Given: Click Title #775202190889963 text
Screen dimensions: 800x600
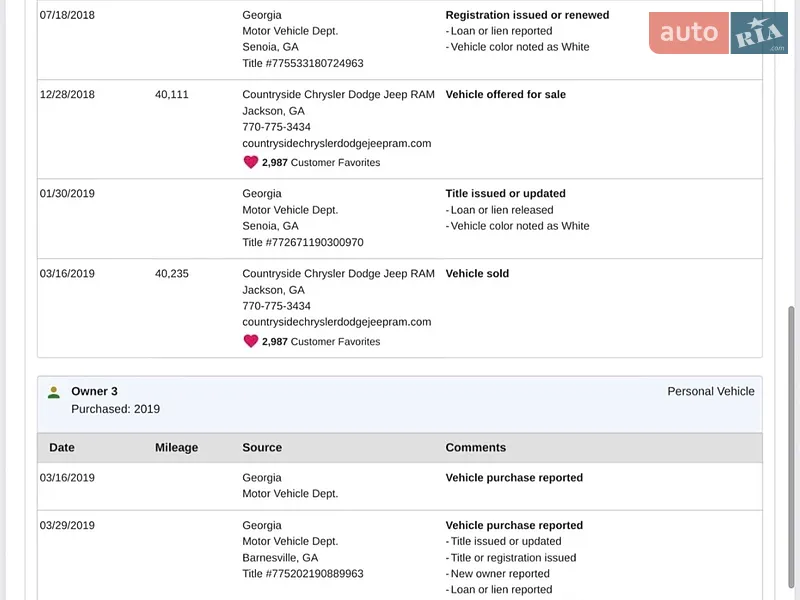Looking at the screenshot, I should click(303, 573).
